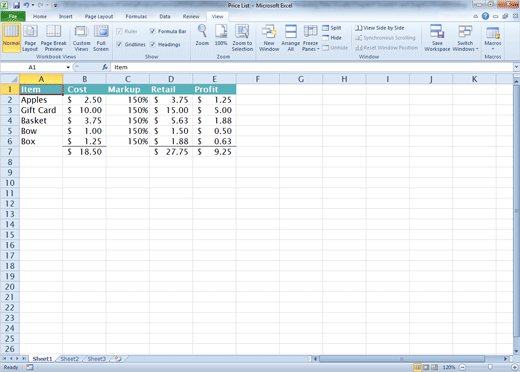Viewport: 520px width, 372px height.
Task: Click macro record icon in status bar
Action: tap(30, 367)
